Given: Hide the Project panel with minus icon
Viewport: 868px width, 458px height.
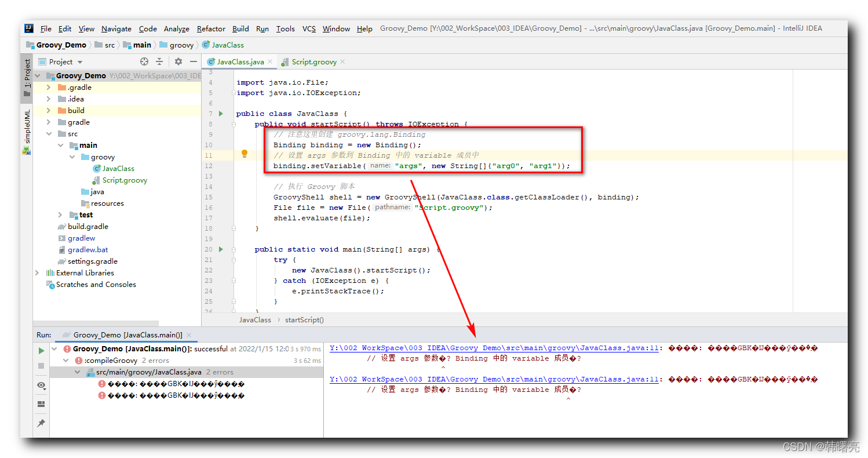Looking at the screenshot, I should tap(194, 61).
